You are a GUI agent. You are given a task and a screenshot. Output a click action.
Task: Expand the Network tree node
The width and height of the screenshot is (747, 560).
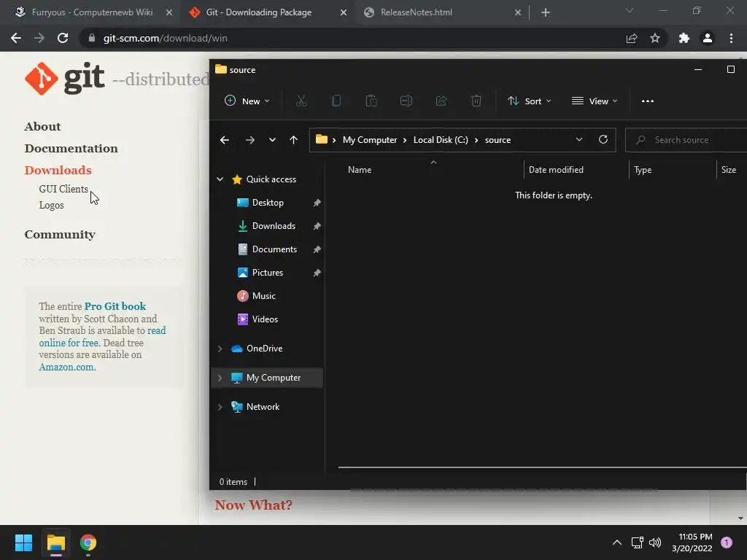[220, 407]
